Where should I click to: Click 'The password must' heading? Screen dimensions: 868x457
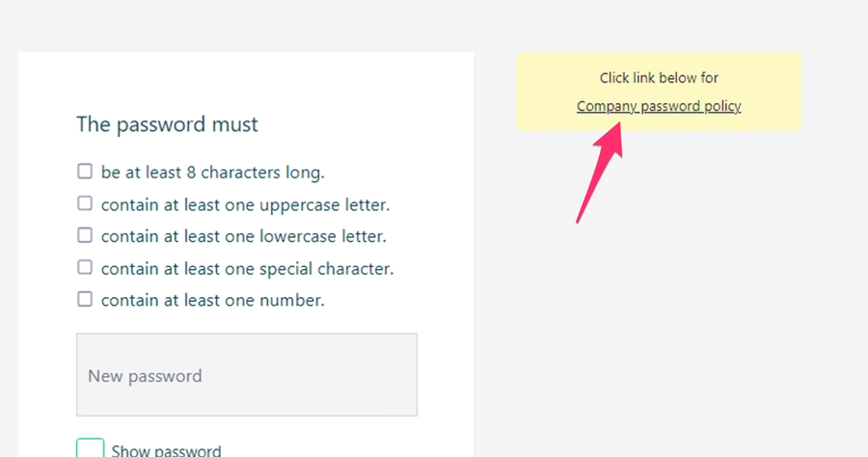167,124
